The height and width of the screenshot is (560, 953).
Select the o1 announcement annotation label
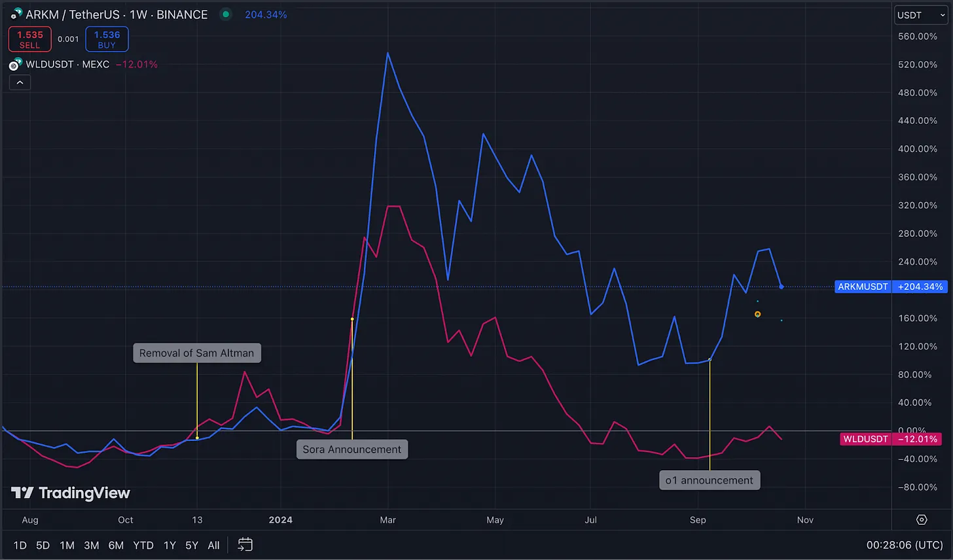[710, 480]
